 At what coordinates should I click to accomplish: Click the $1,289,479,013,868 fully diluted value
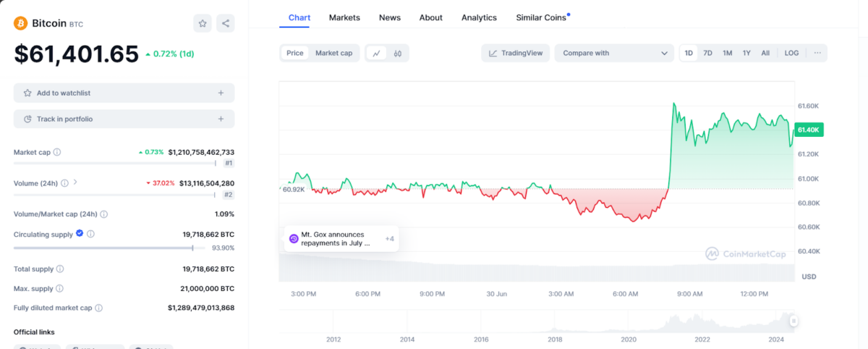pyautogui.click(x=201, y=308)
